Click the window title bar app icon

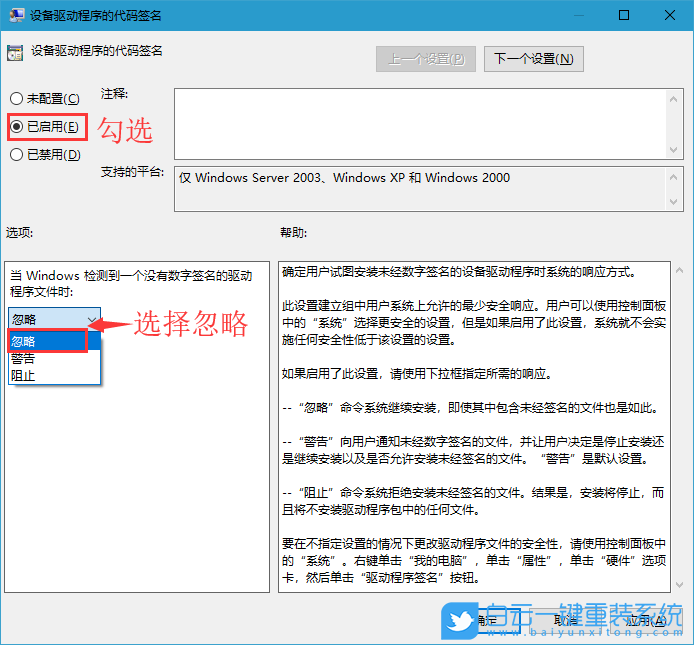(17, 15)
